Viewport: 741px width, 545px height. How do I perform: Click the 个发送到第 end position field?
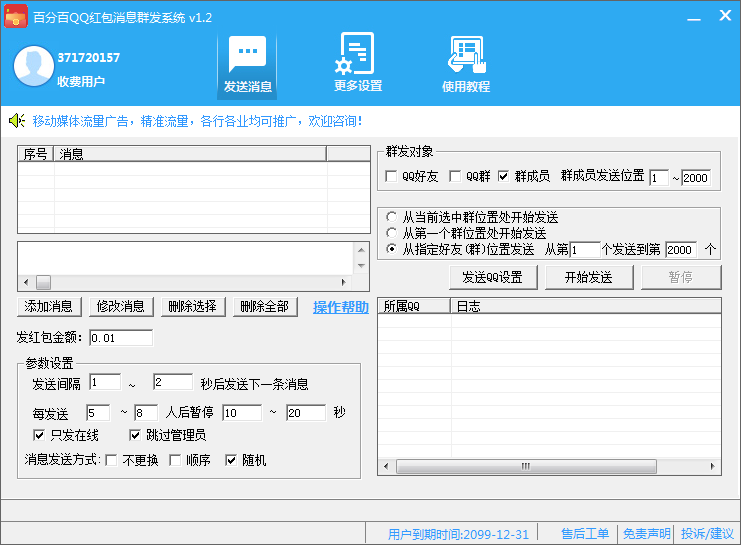pos(681,250)
